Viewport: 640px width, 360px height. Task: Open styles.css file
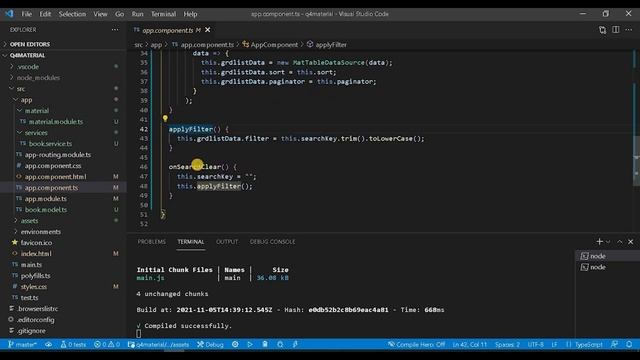point(63,287)
